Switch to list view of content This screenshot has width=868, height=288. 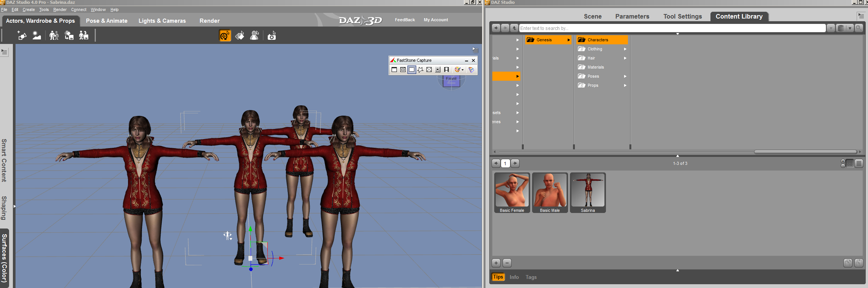859,163
